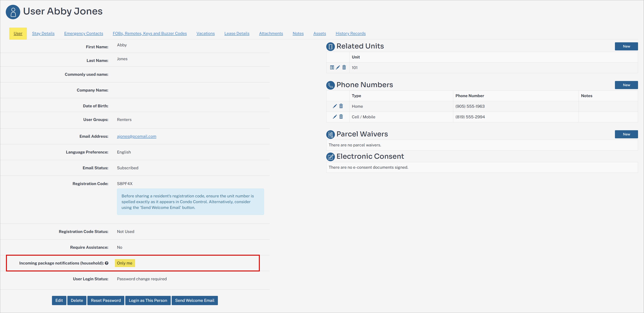The height and width of the screenshot is (313, 644).
Task: Edit pencil icon for unit 101
Action: pos(338,68)
